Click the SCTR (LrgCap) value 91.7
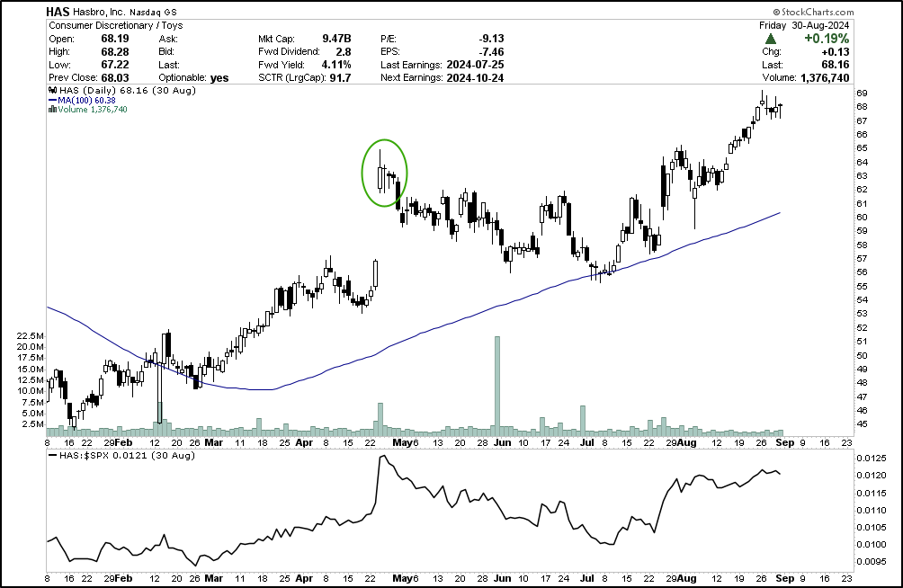 click(x=340, y=77)
